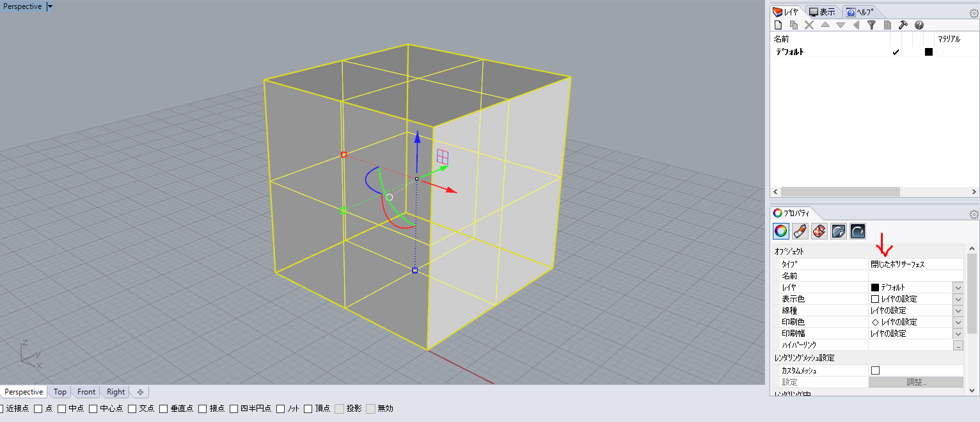Open the 印刷幅 property dropdown
Viewport: 980px width, 422px height.
958,333
